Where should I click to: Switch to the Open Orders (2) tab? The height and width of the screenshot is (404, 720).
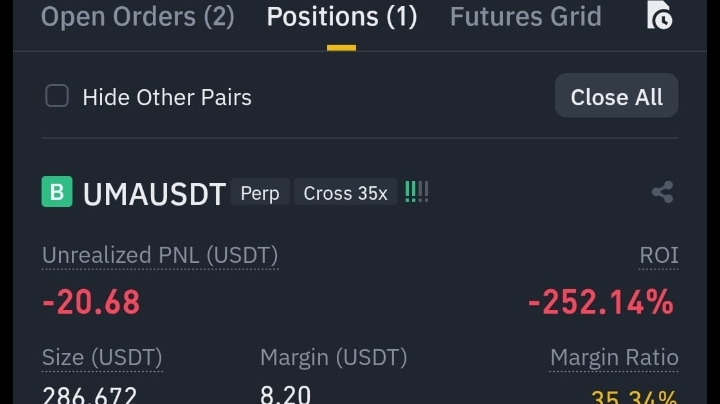pyautogui.click(x=137, y=17)
